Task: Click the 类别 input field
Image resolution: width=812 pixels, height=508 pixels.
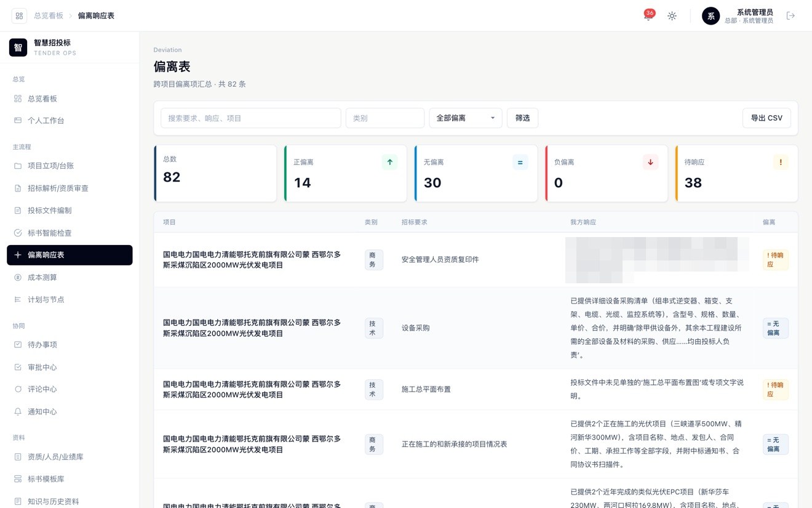Action: tap(385, 118)
